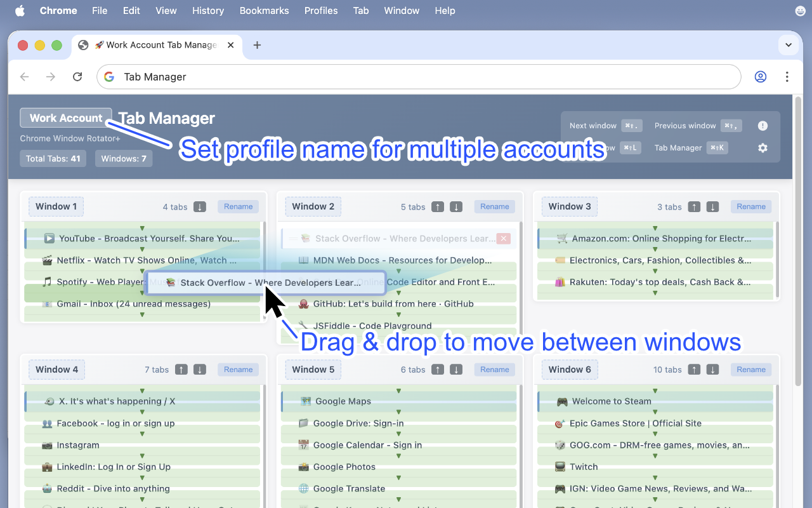
Task: Rename Window 4
Action: point(239,370)
